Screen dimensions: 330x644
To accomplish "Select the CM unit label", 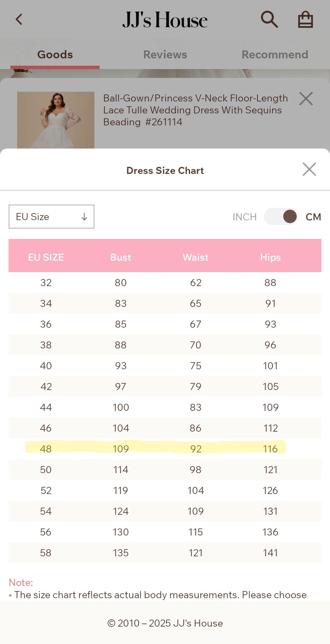I will click(313, 217).
